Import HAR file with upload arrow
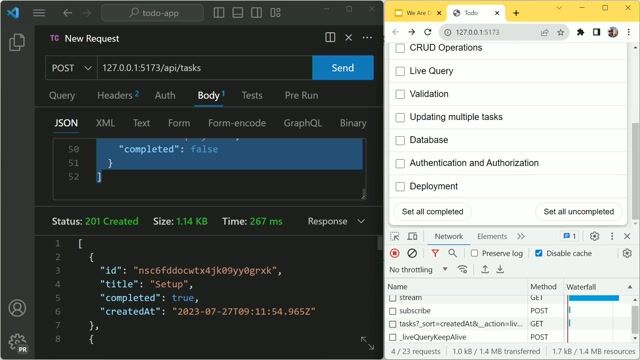This screenshot has height=360, width=640. tap(485, 269)
